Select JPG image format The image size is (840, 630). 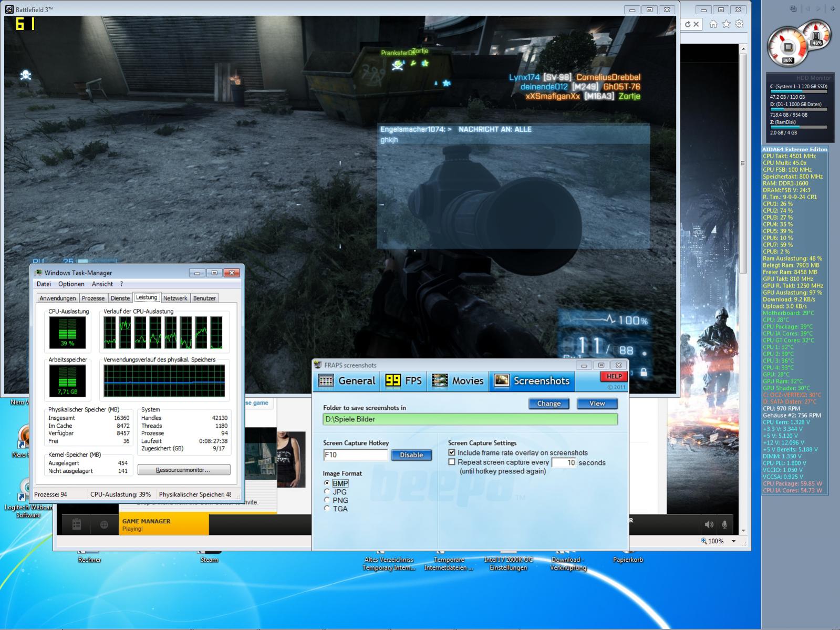coord(327,491)
